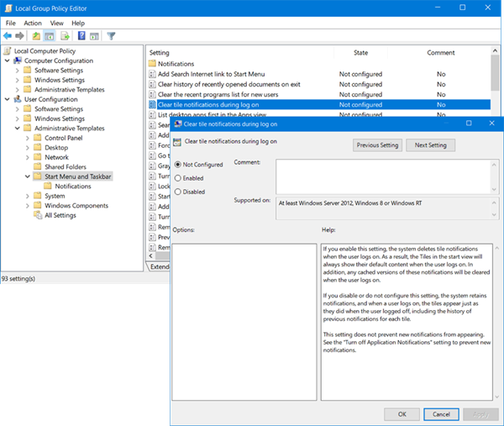Click OK in the policy dialog

click(402, 414)
